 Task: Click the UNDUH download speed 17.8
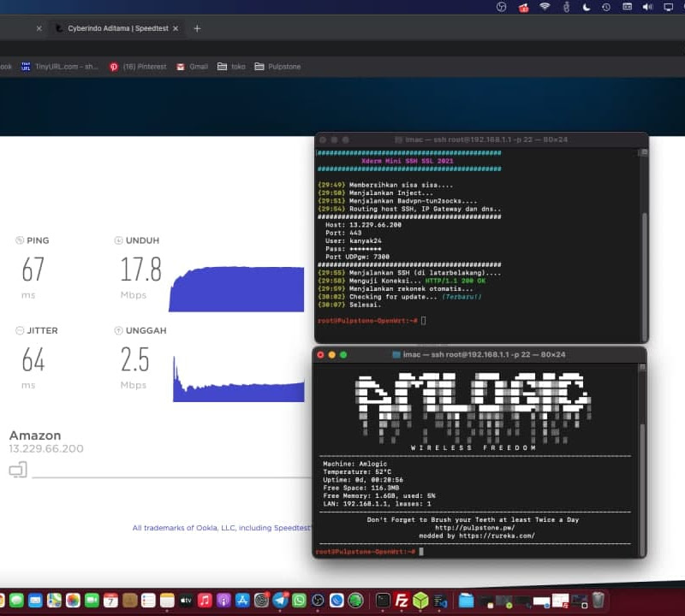click(140, 269)
